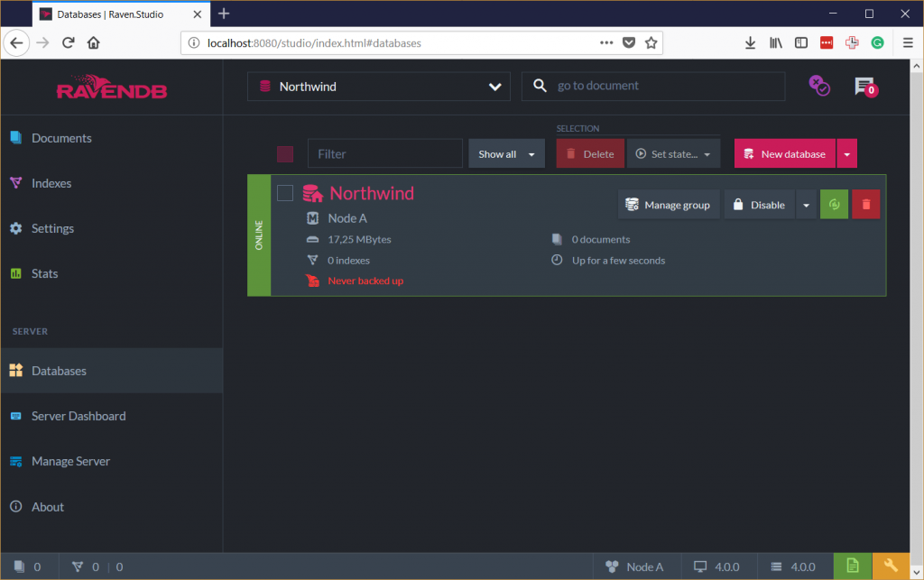This screenshot has width=924, height=580.
Task: Open Manage group for Northwind
Action: pos(668,204)
